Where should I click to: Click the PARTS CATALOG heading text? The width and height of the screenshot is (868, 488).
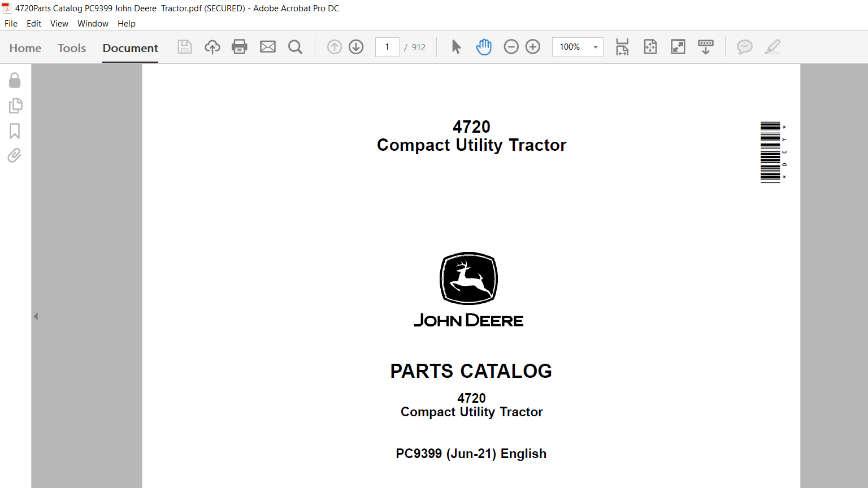[x=471, y=371]
